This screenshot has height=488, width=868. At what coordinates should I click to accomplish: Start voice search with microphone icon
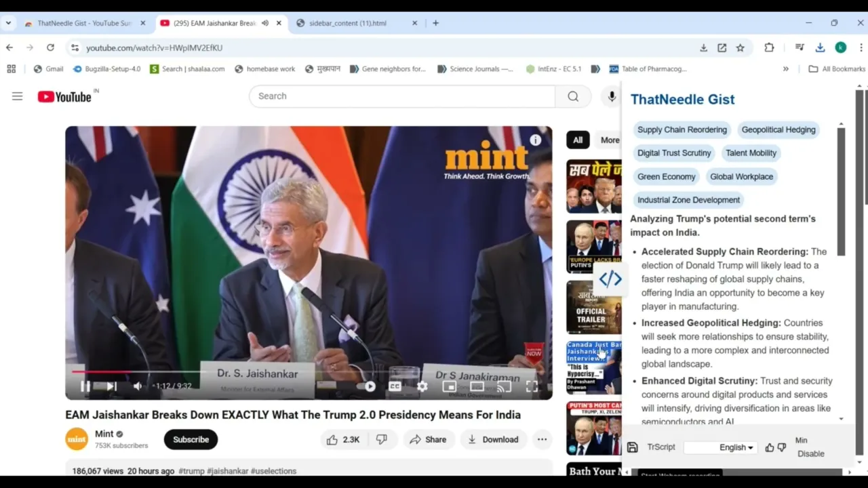(x=612, y=96)
